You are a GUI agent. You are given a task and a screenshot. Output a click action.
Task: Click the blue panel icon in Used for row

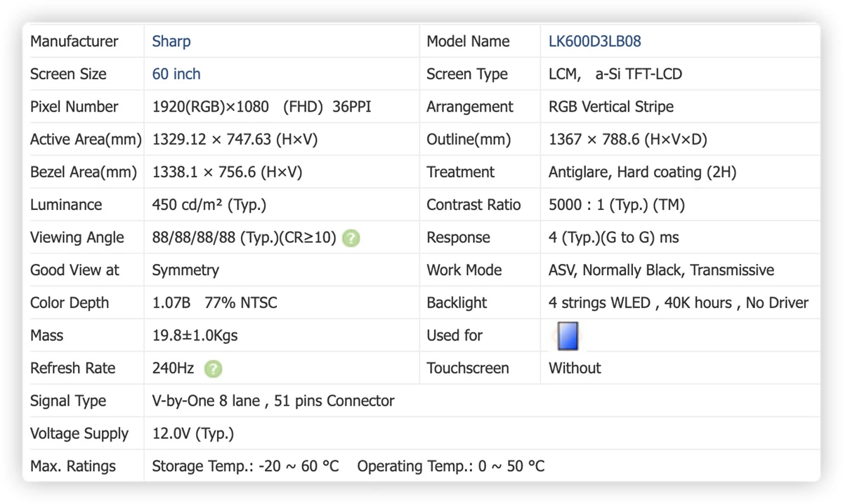coord(567,336)
